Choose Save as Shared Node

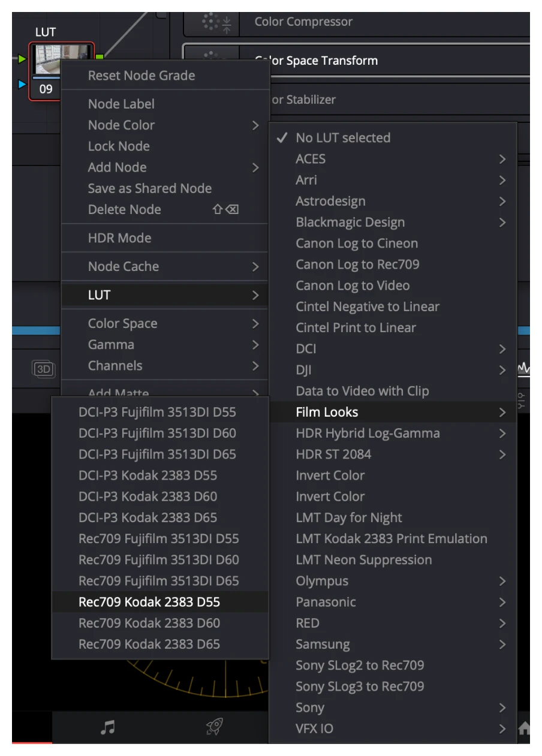pyautogui.click(x=165, y=188)
